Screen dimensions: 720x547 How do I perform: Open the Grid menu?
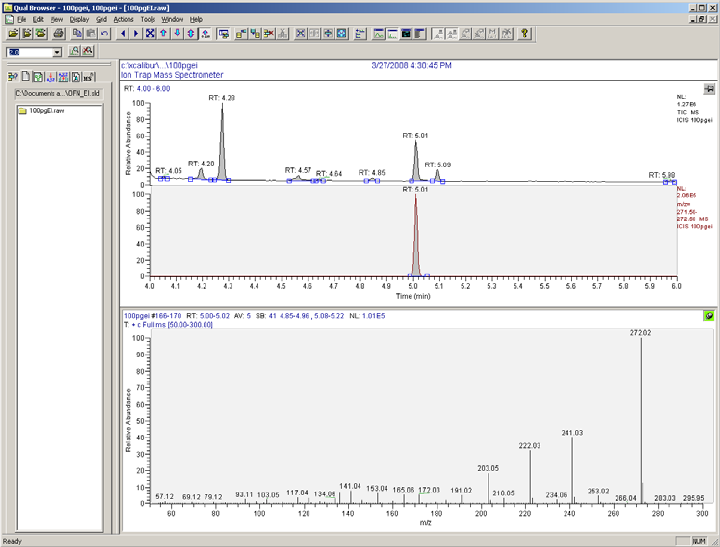[x=101, y=19]
